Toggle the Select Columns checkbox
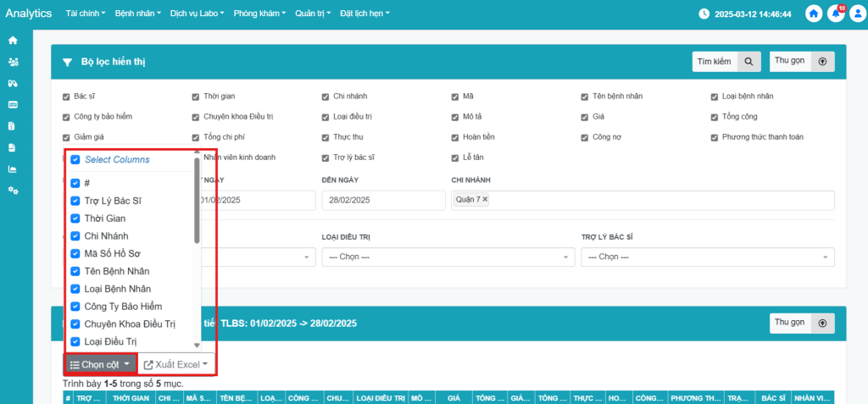The image size is (868, 404). pos(75,159)
